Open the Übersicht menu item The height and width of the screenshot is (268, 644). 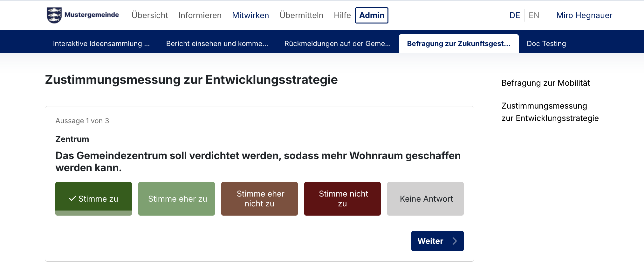pyautogui.click(x=150, y=15)
